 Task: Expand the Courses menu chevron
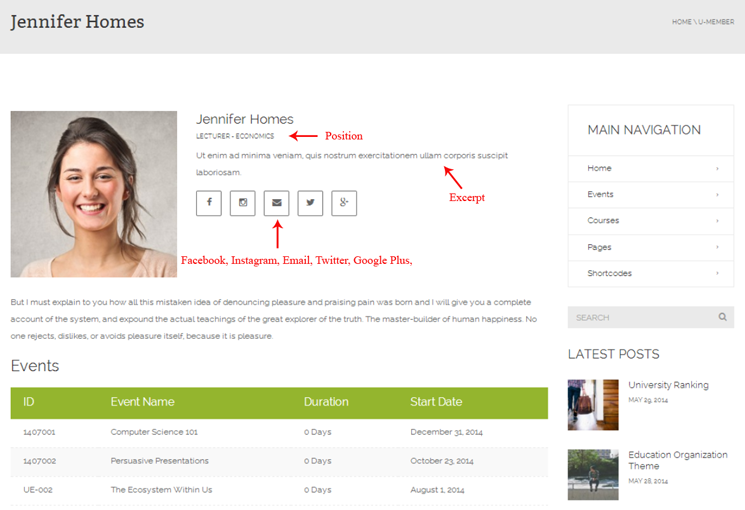717,221
